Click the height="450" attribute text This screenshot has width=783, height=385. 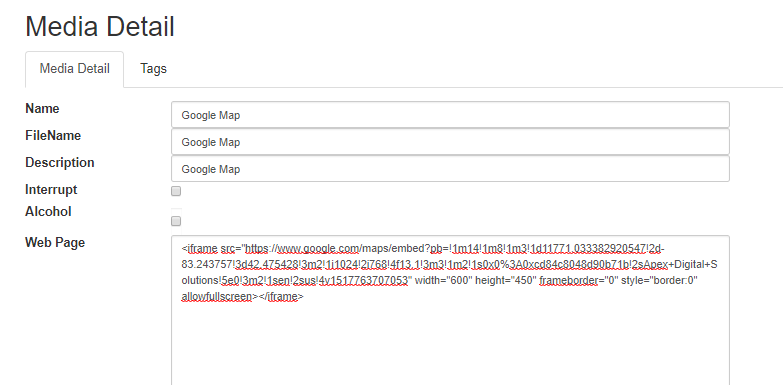(x=505, y=281)
